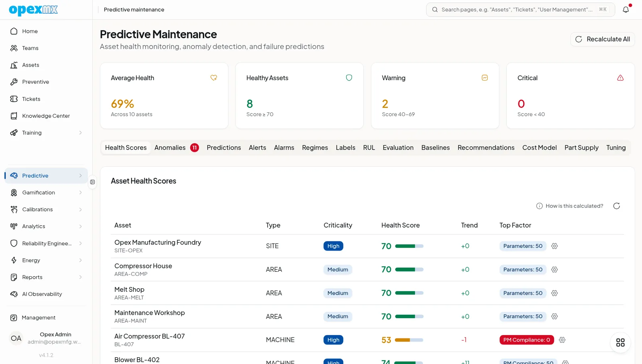
Task: Open the gear settings for Melt Shop row
Action: click(x=555, y=293)
